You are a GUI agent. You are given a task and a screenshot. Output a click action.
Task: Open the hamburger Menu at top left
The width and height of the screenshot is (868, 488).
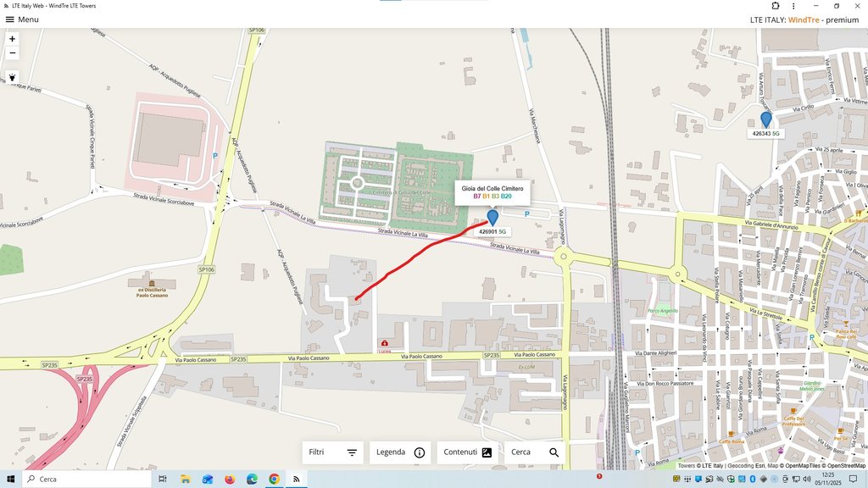pyautogui.click(x=21, y=19)
